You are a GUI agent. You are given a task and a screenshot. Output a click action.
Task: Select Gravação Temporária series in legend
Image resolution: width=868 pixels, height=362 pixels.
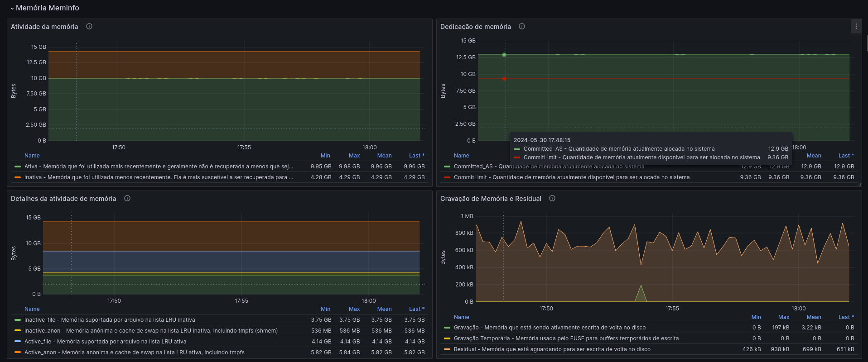tap(566, 338)
